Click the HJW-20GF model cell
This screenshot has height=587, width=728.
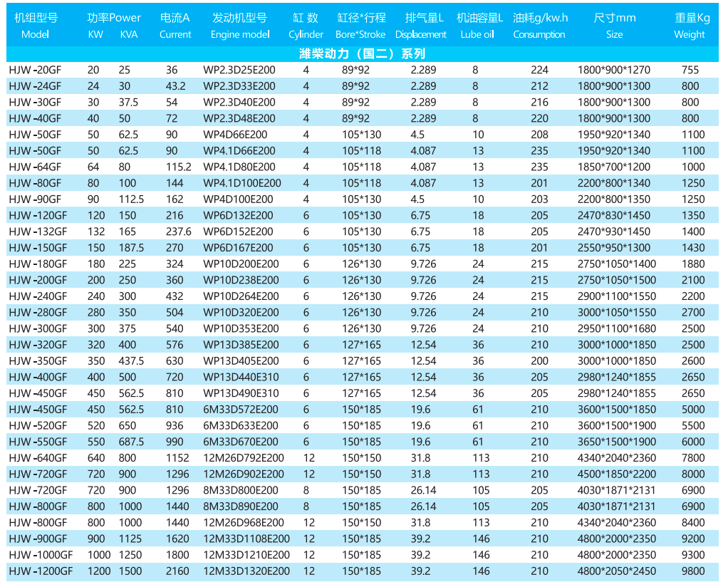(35, 70)
